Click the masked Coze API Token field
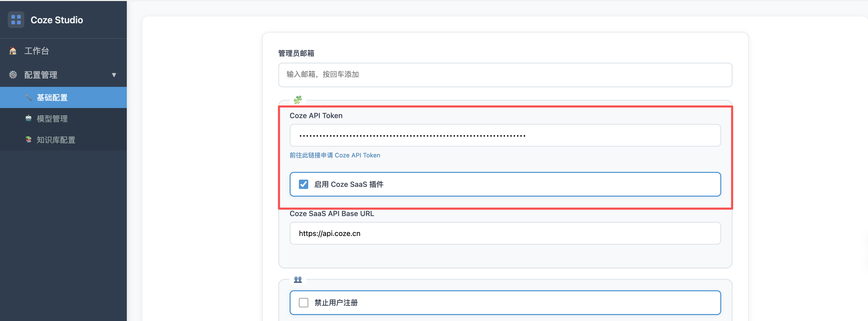Viewport: 868px width, 321px height. pos(505,135)
